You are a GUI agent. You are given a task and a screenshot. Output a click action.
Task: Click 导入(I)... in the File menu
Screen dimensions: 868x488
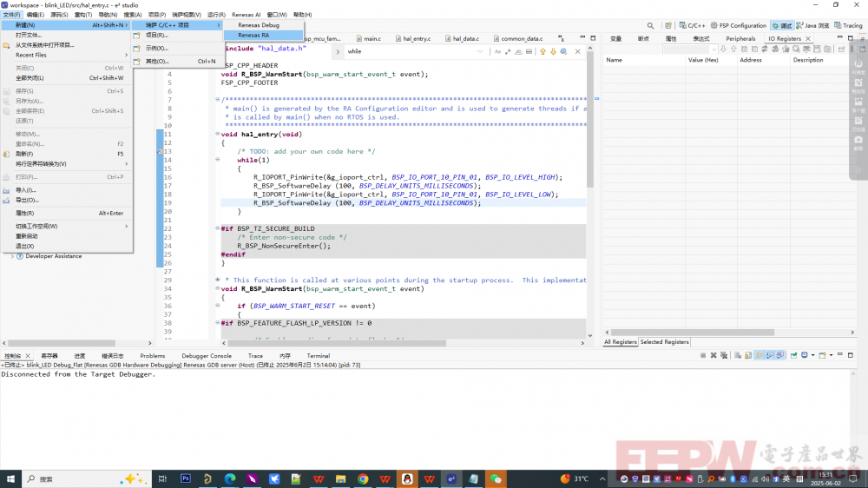[67, 190]
